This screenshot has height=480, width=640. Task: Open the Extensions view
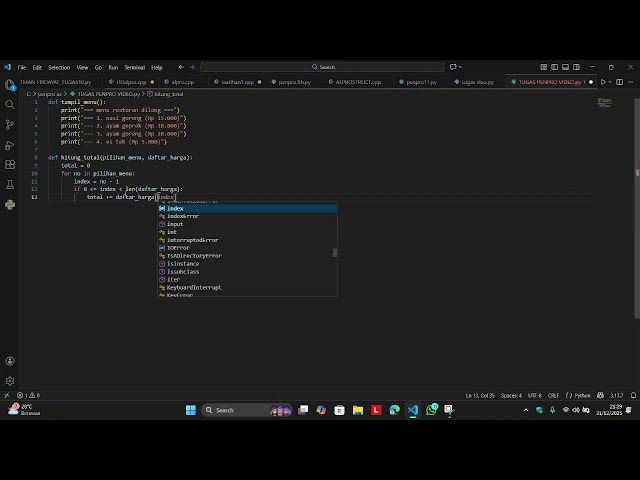[10, 164]
